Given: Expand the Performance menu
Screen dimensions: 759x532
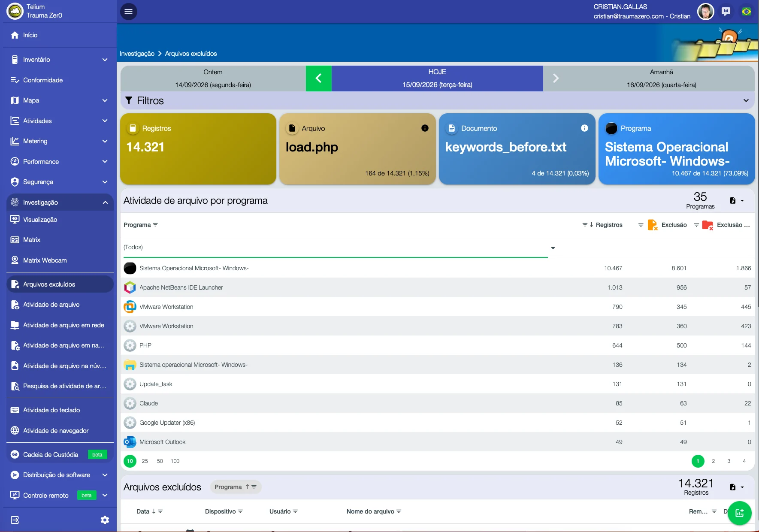Looking at the screenshot, I should pos(60,162).
